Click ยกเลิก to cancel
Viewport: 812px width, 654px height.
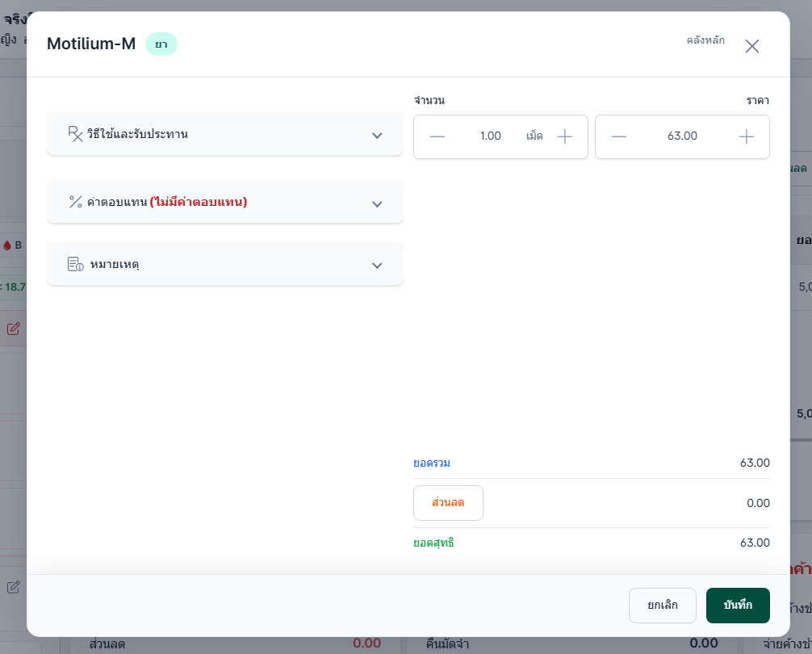[x=663, y=606]
